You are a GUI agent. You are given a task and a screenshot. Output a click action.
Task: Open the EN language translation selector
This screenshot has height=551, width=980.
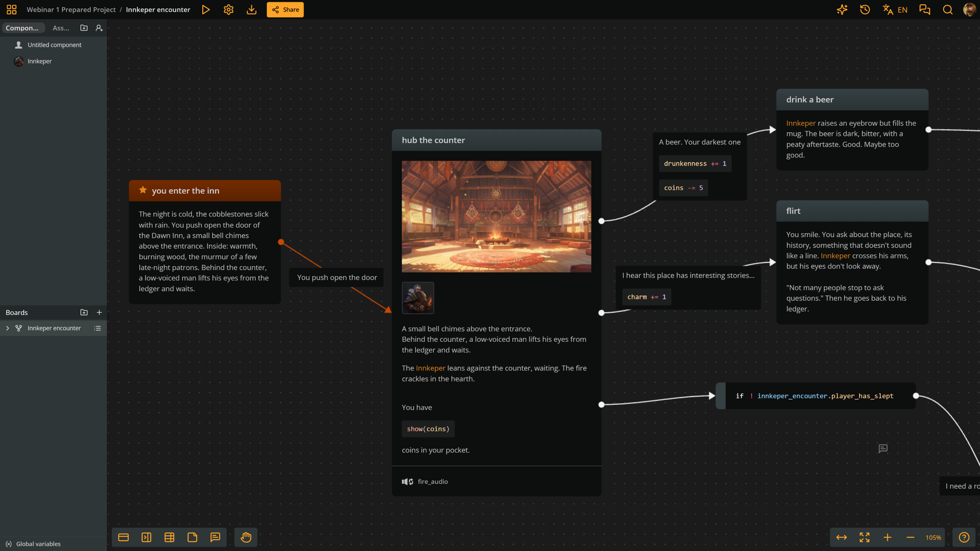point(895,10)
